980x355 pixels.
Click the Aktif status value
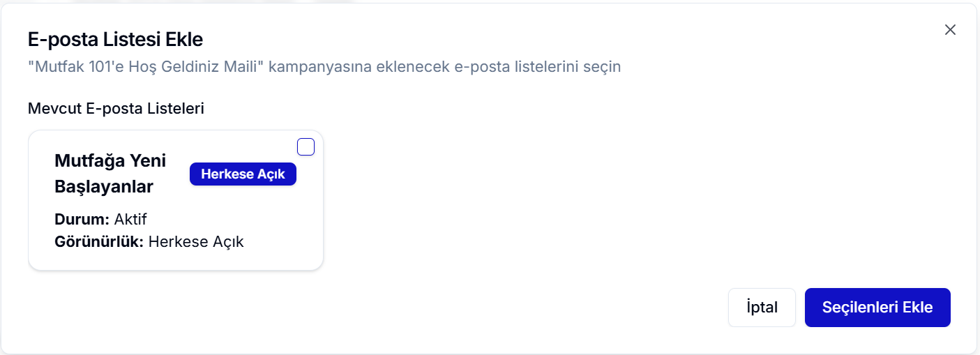[130, 220]
